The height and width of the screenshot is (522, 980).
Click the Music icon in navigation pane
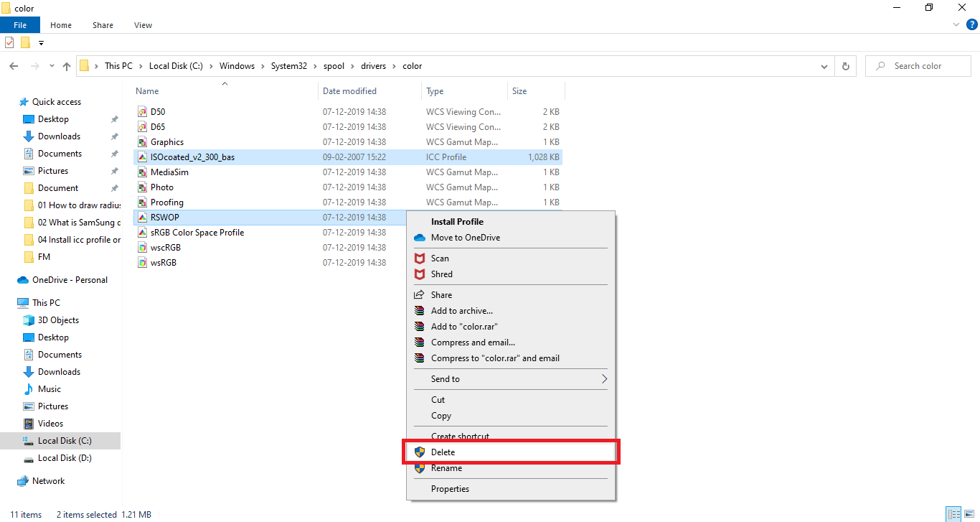[x=29, y=389]
